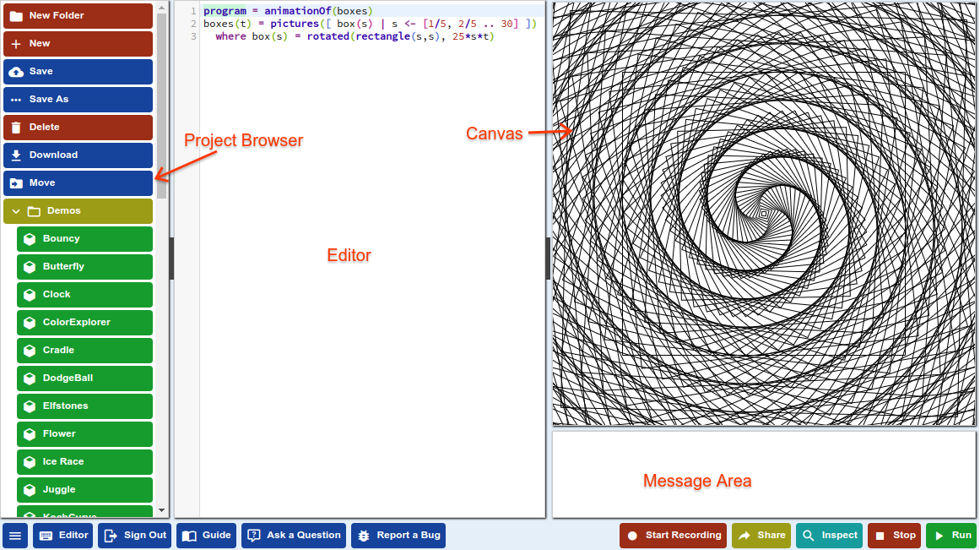Screen dimensions: 980x550
Task: Download the current project
Action: tap(78, 155)
